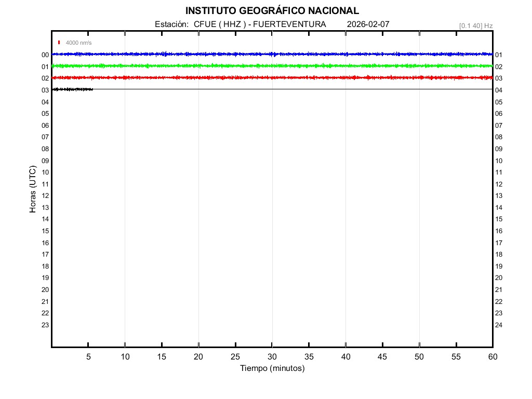Click the 60 minute tick label
532x399 pixels.
[492, 357]
